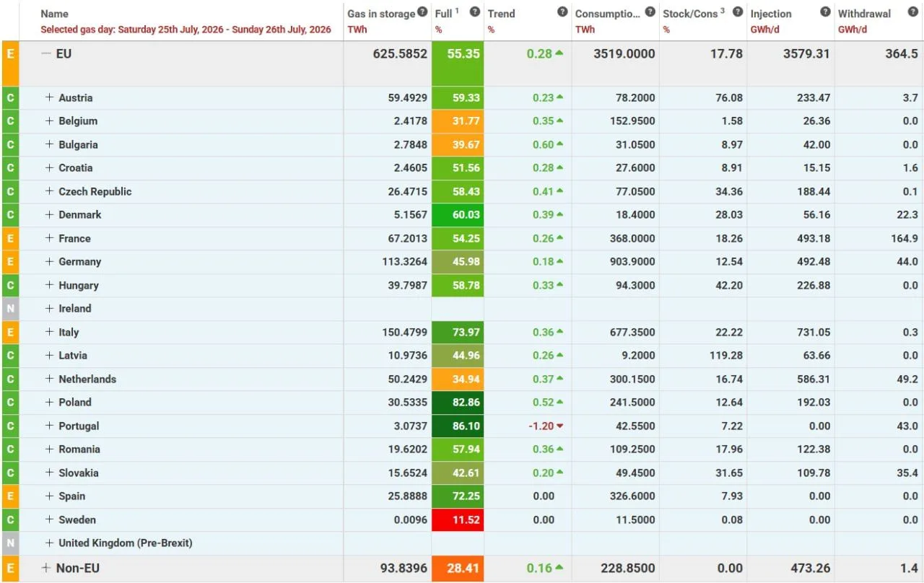Click Portugal's negative trend value -1.20
This screenshot has width=924, height=583.
pos(541,426)
